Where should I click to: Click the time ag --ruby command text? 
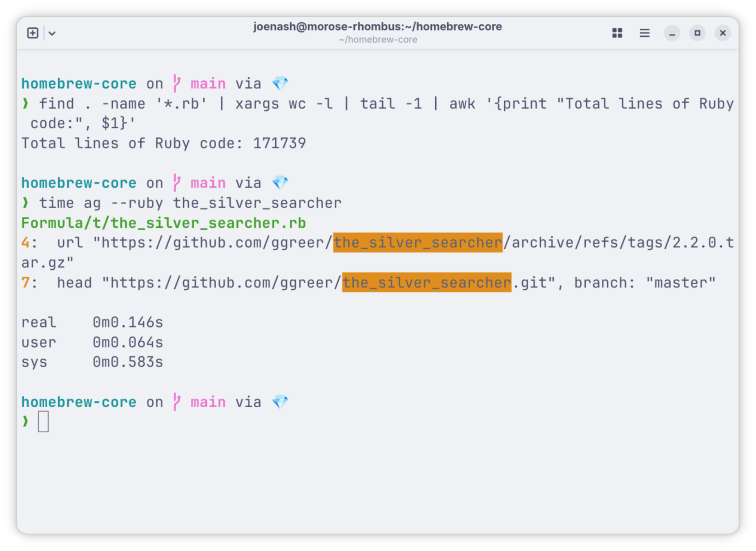coord(190,203)
